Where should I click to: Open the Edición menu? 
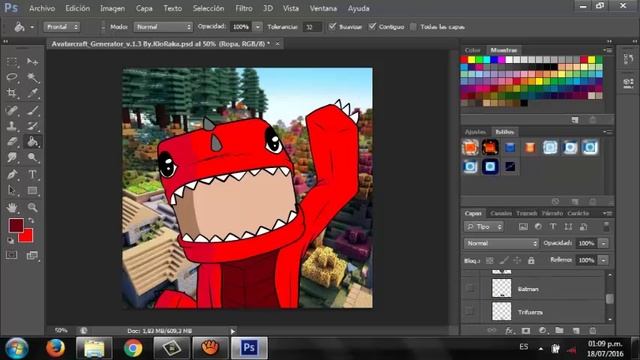77,8
